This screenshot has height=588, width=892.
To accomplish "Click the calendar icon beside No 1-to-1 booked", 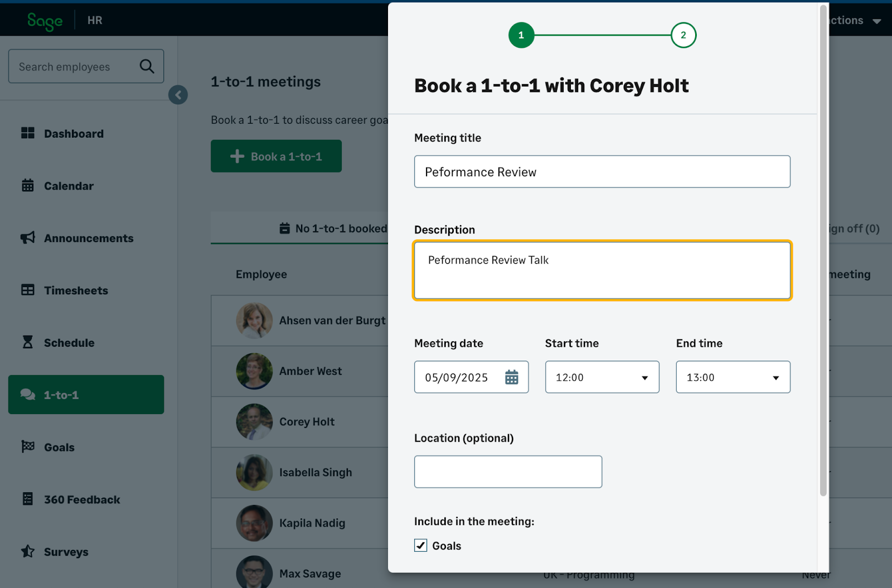I will (285, 229).
